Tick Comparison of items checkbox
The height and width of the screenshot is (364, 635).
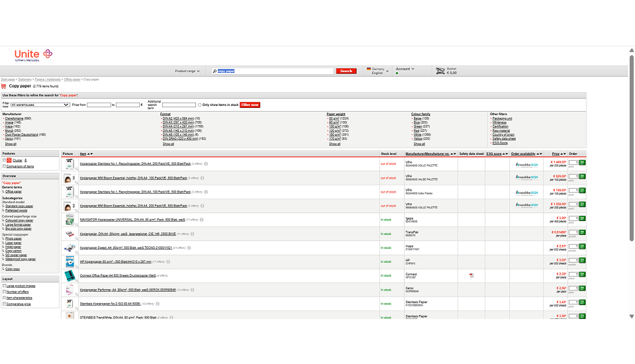click(x=5, y=166)
